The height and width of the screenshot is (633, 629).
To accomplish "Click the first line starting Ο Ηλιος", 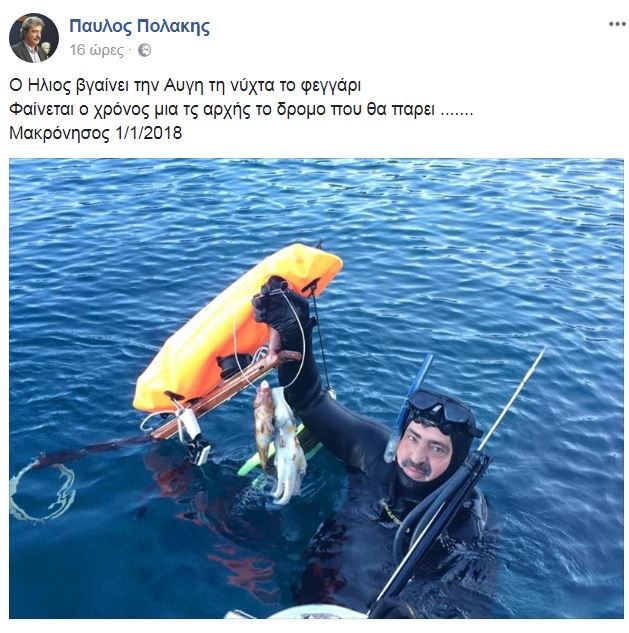I will [185, 86].
